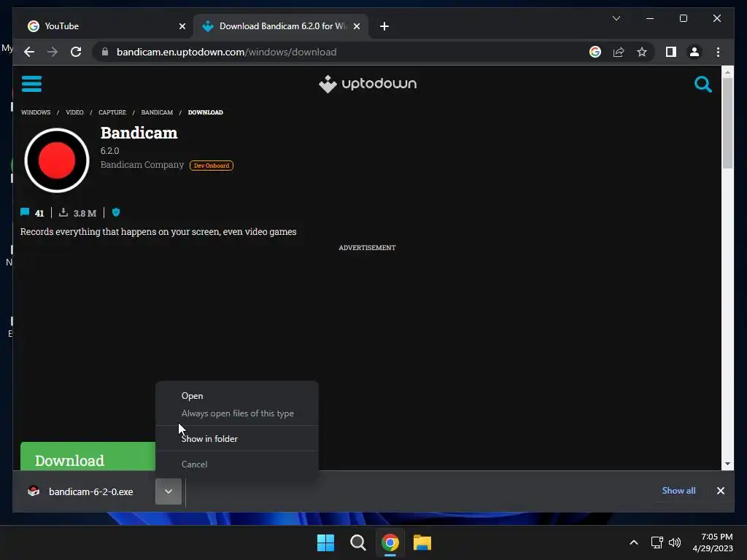Click the Uptodown search magnifier icon
The image size is (747, 560).
tap(703, 85)
